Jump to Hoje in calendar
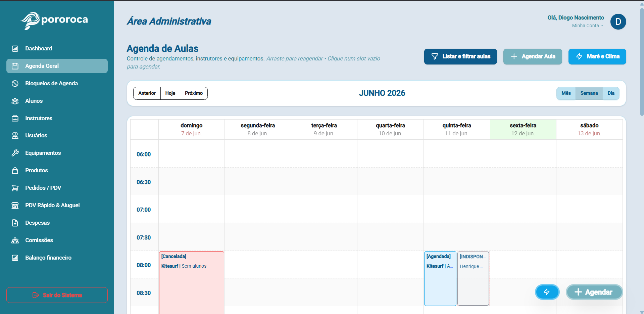644x314 pixels. (x=170, y=93)
